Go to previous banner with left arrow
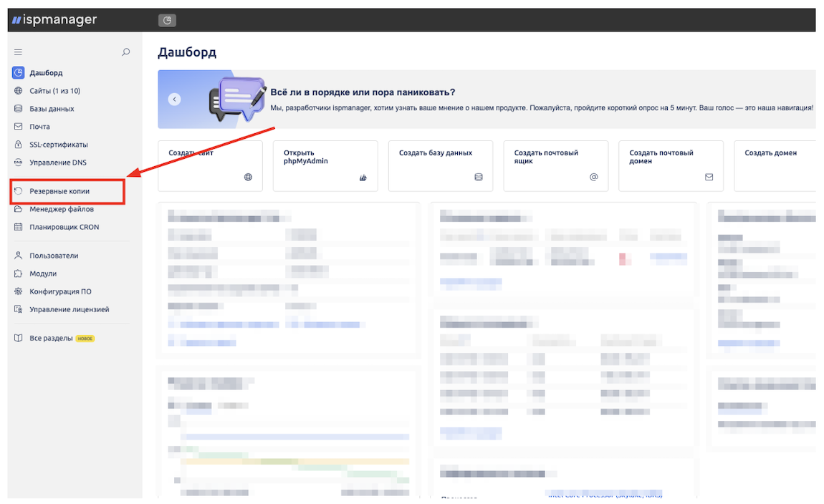This screenshot has height=504, width=824. tap(175, 100)
